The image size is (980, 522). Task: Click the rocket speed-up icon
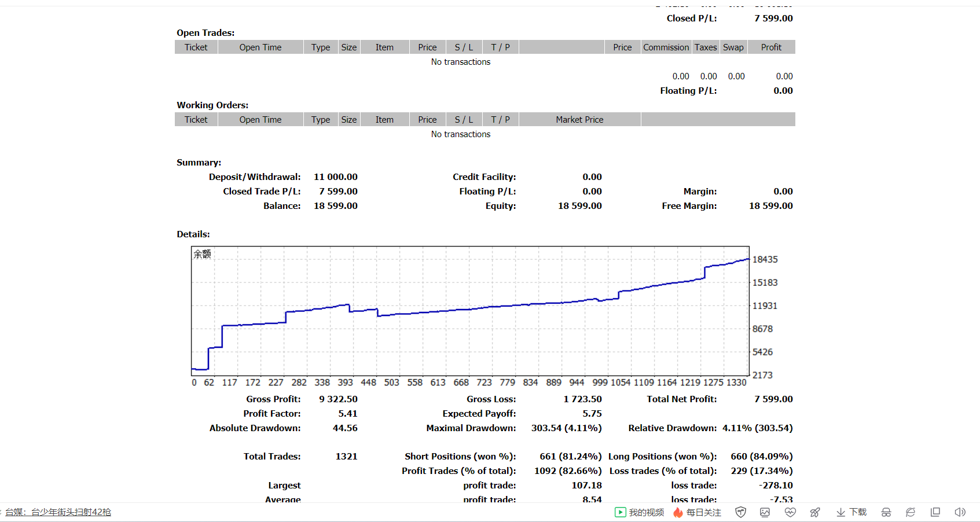pyautogui.click(x=815, y=512)
